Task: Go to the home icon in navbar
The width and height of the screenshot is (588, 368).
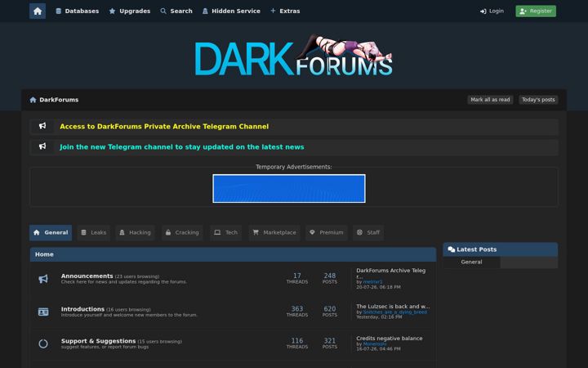Action: [38, 11]
